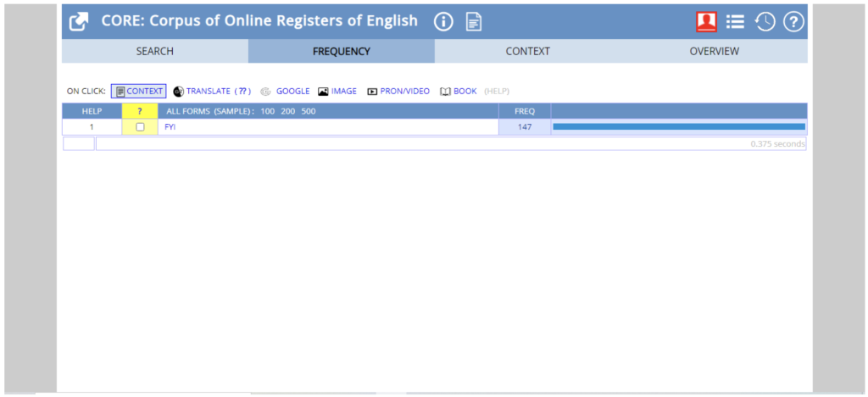868x397 pixels.
Task: Click the 0.375 seconds timing text
Action: pos(777,144)
